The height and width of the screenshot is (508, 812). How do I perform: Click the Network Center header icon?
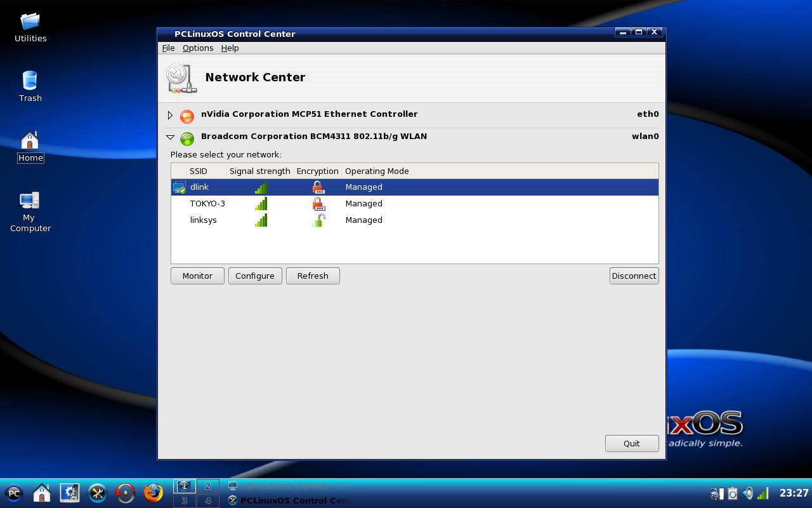(x=181, y=78)
